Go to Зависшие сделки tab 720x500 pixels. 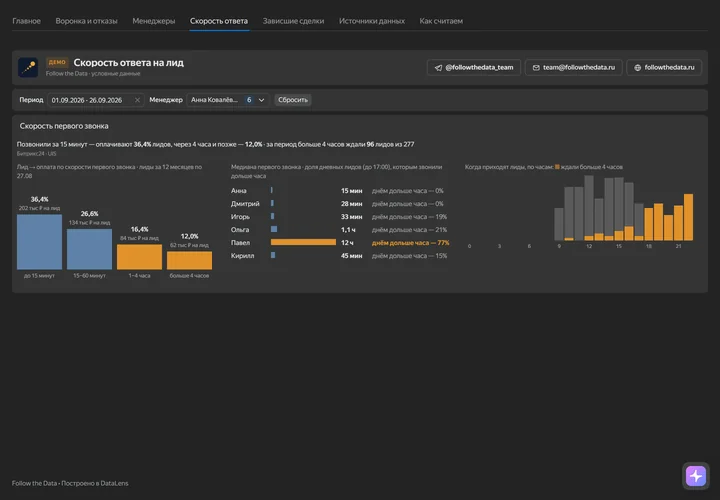point(293,21)
